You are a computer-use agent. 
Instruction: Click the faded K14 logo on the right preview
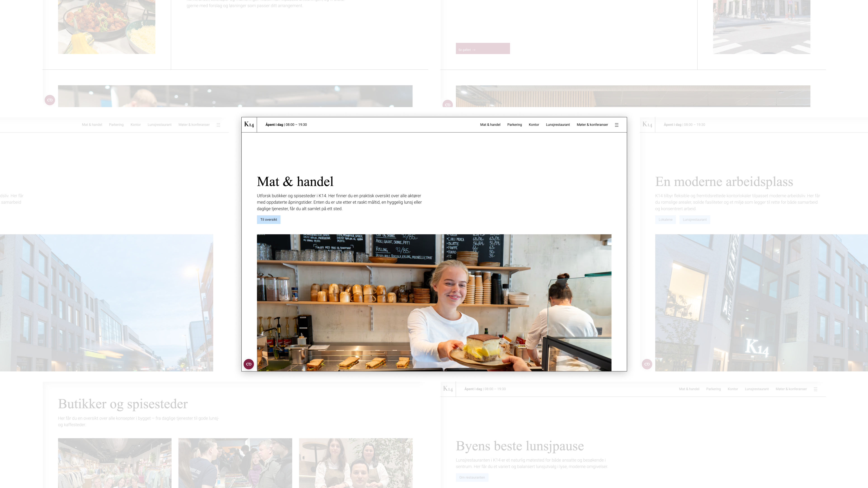pos(647,125)
